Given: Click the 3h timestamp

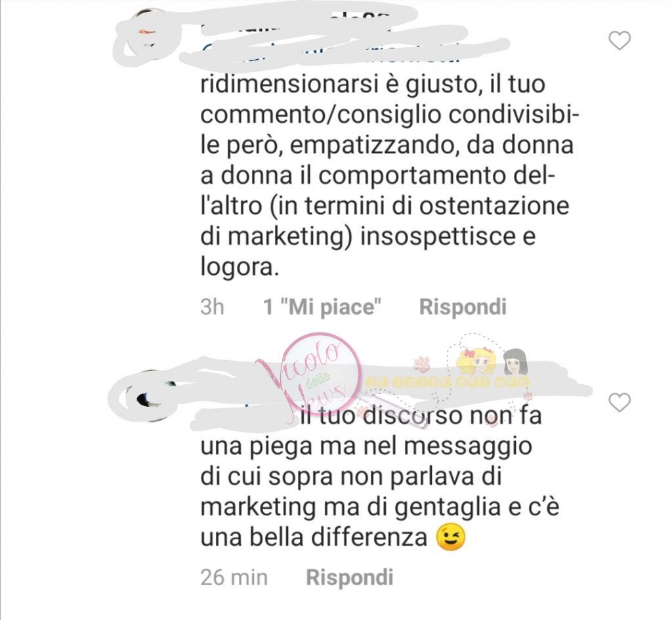Looking at the screenshot, I should click(212, 307).
